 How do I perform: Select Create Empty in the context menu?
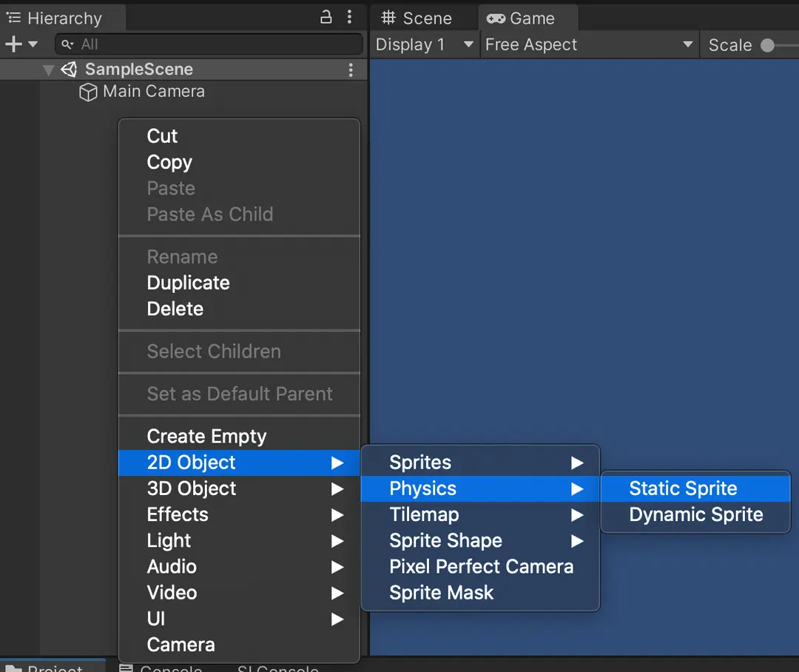pyautogui.click(x=206, y=436)
